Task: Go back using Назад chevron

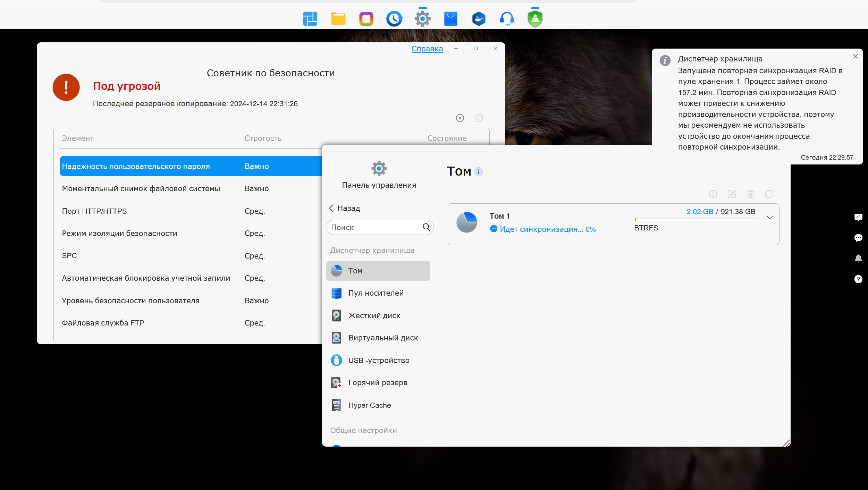Action: 331,208
